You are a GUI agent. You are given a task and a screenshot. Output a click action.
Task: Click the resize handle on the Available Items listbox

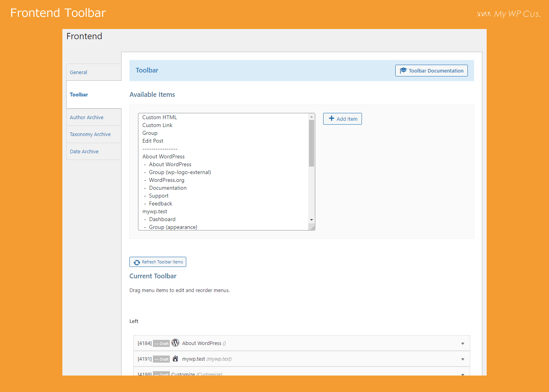[x=313, y=228]
